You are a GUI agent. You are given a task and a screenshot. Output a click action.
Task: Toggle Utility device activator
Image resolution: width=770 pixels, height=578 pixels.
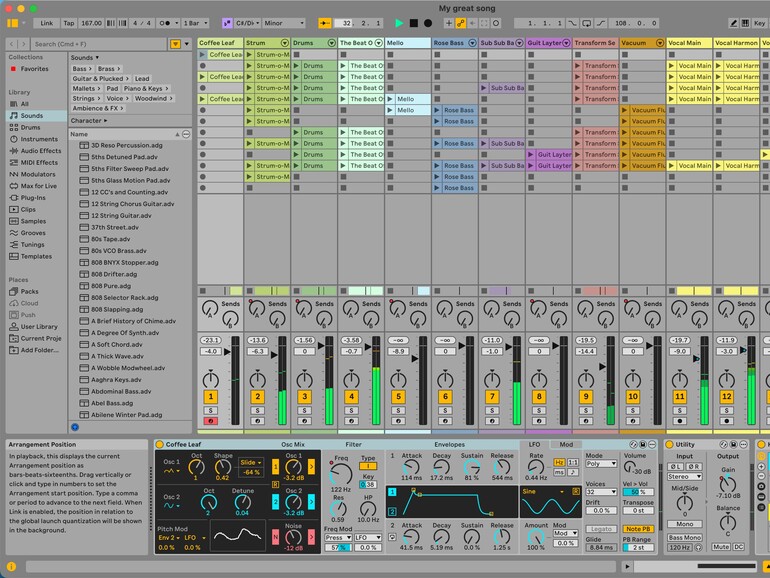(669, 444)
